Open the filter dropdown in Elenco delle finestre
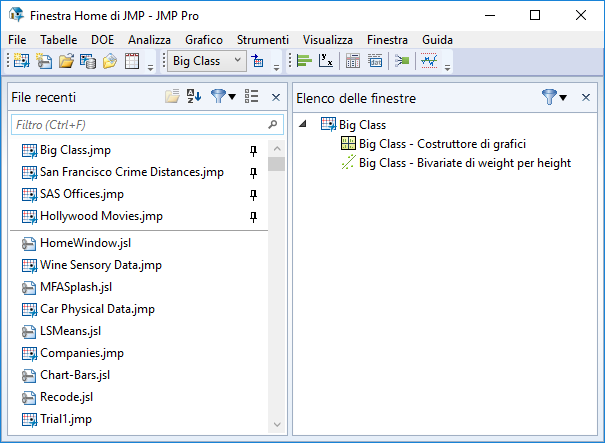Viewport: 605px width, 443px height. click(x=554, y=97)
